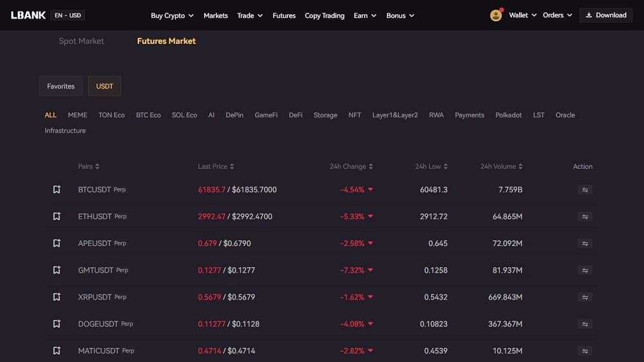This screenshot has height=362, width=644.
Task: Filter by LST category
Action: 538,115
